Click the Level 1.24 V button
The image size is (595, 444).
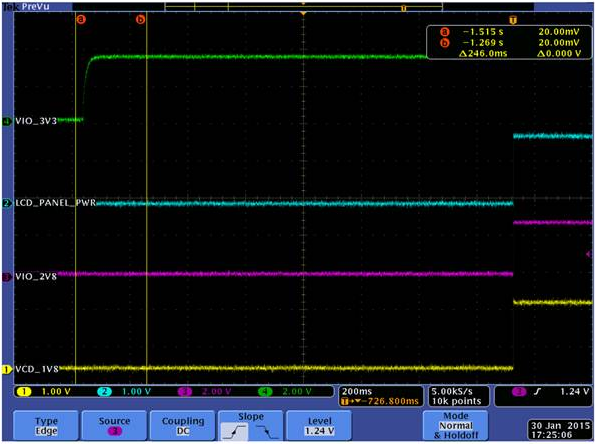pyautogui.click(x=319, y=426)
